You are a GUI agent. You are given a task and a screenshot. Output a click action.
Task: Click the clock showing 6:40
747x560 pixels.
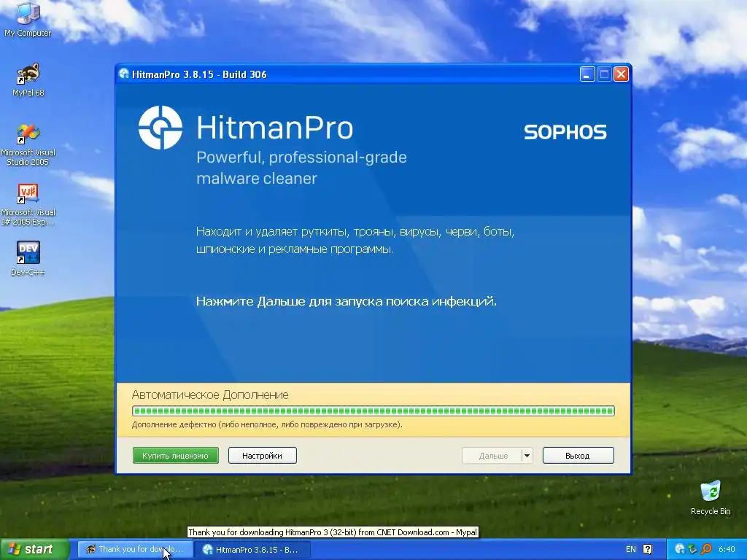click(x=727, y=549)
